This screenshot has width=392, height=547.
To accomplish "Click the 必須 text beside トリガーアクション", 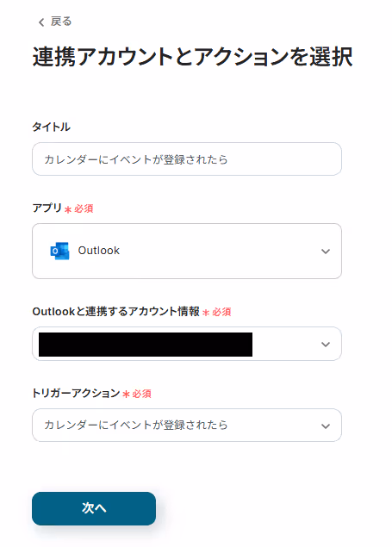I will (x=141, y=394).
